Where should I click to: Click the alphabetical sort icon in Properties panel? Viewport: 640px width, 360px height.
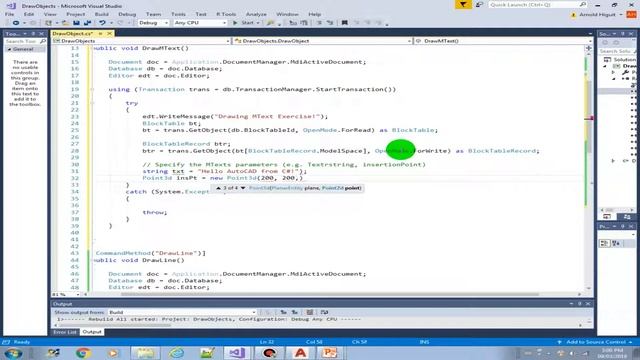coord(616,243)
